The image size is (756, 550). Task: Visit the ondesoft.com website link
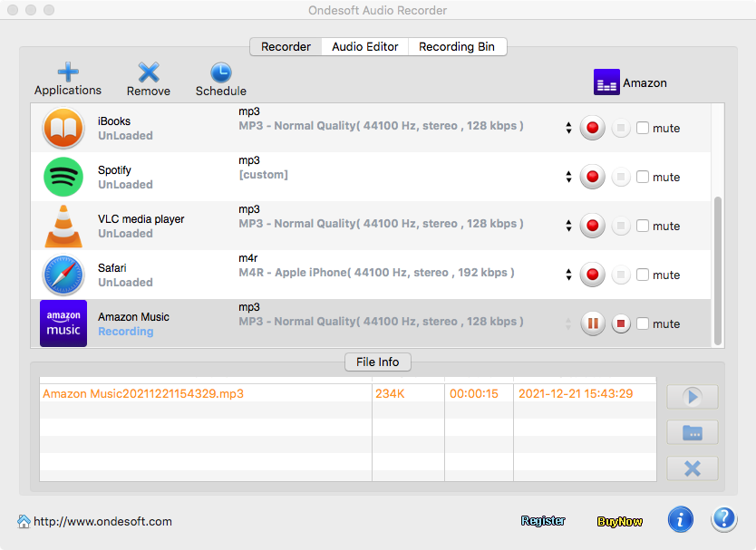pyautogui.click(x=102, y=521)
